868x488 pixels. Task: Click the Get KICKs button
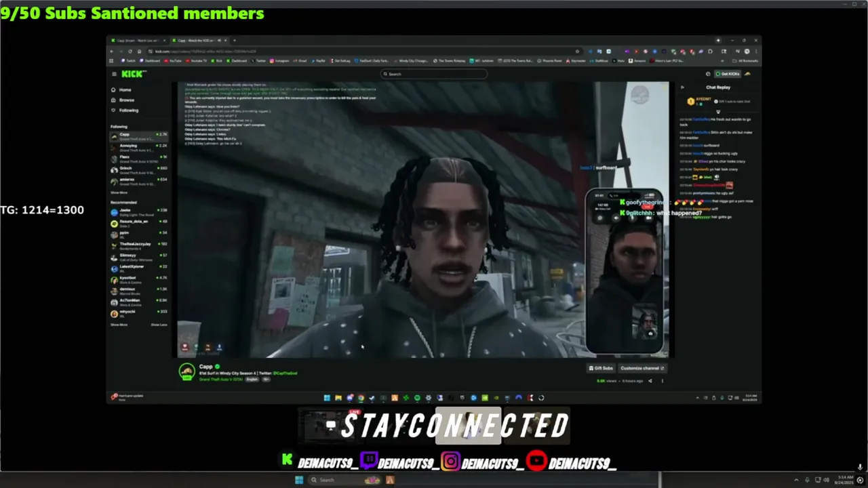[728, 74]
